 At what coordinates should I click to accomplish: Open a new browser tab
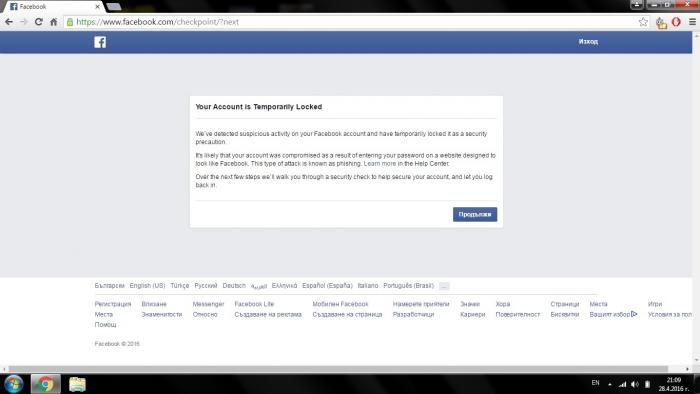113,7
